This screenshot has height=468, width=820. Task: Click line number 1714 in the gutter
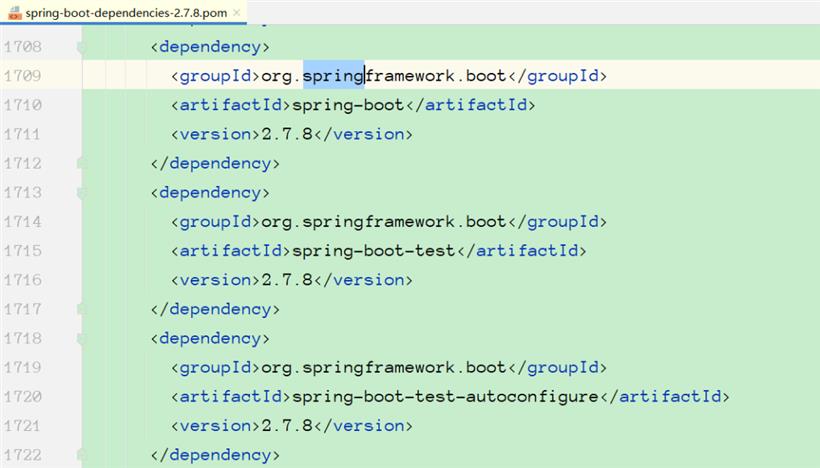click(x=22, y=222)
